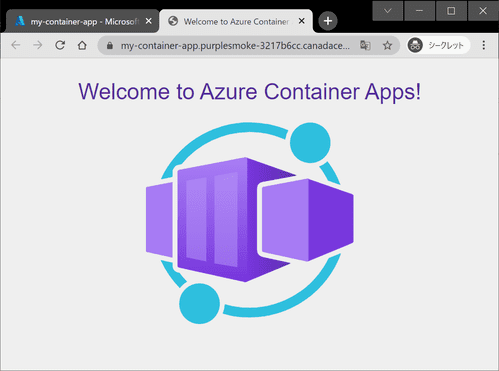This screenshot has height=371, width=499.
Task: Select the Welcome to Azure Container tab
Action: tap(236, 21)
